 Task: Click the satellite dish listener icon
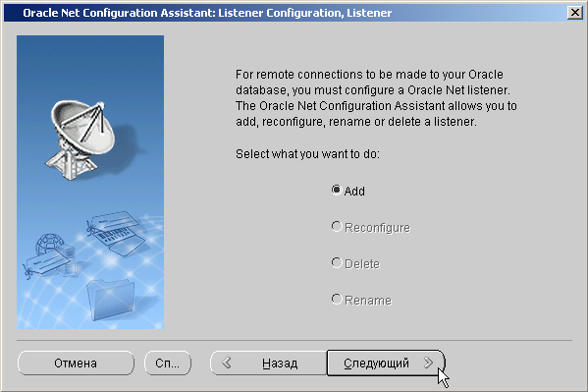click(80, 140)
